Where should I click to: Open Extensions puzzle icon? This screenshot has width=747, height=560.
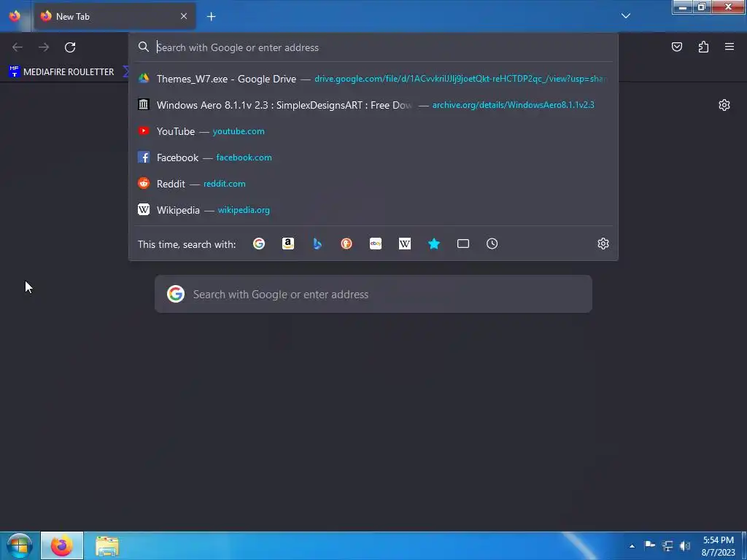[x=703, y=47]
